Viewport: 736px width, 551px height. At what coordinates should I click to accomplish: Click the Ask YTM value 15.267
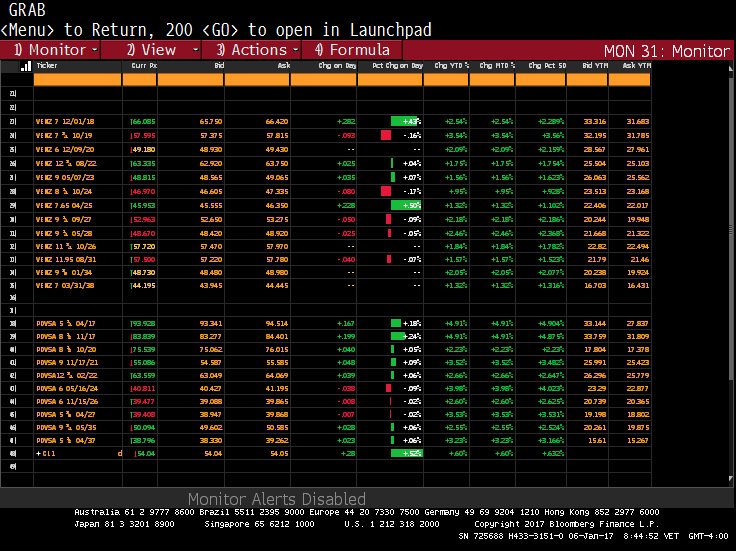point(638,441)
